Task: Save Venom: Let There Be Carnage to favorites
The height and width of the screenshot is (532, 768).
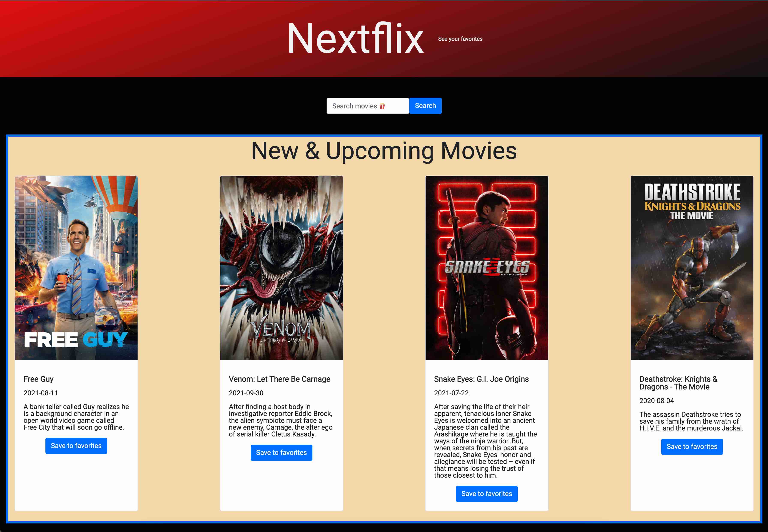Action: click(x=281, y=453)
